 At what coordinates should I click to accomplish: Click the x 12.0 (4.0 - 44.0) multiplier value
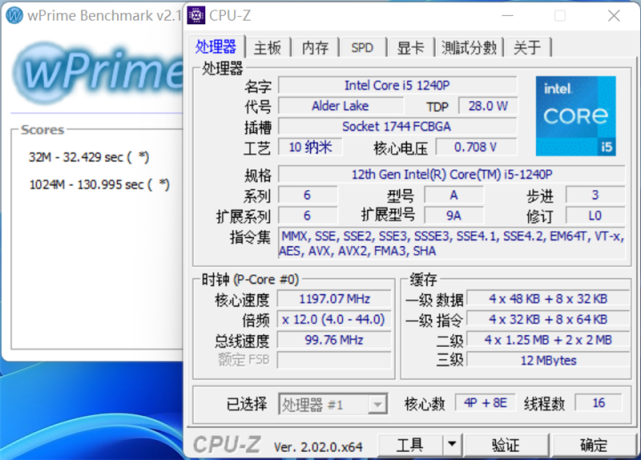click(334, 319)
